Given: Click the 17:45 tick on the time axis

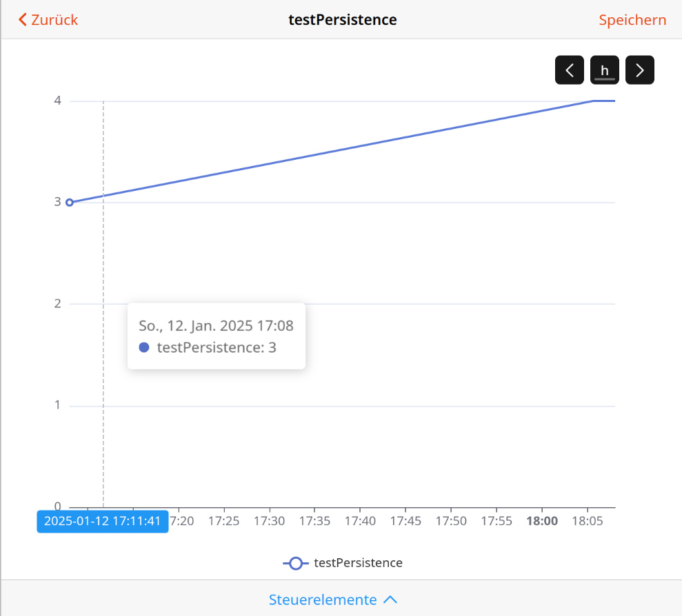Looking at the screenshot, I should [405, 521].
